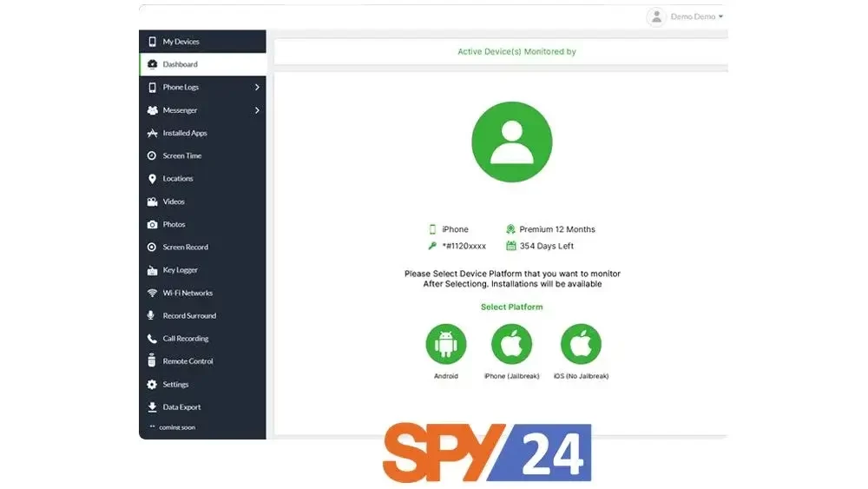Image resolution: width=868 pixels, height=489 pixels.
Task: Click the Locations pin icon
Action: 152,179
